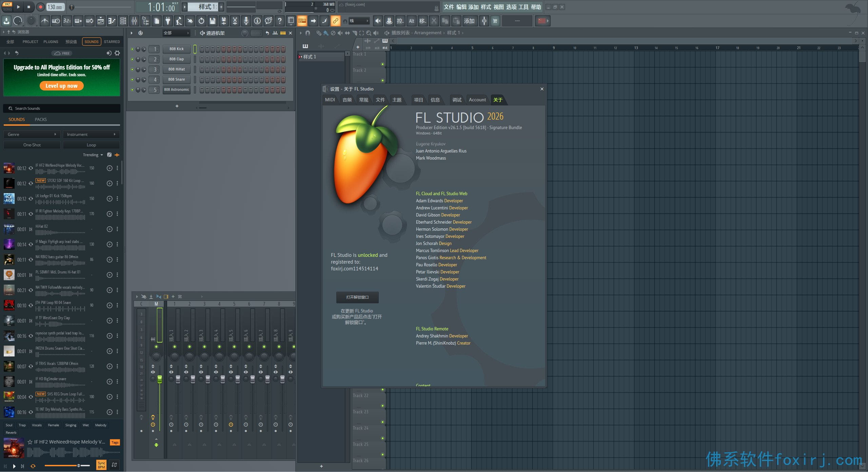Image resolution: width=868 pixels, height=472 pixels.
Task: Click the circled info icon in toolbar
Action: (257, 21)
